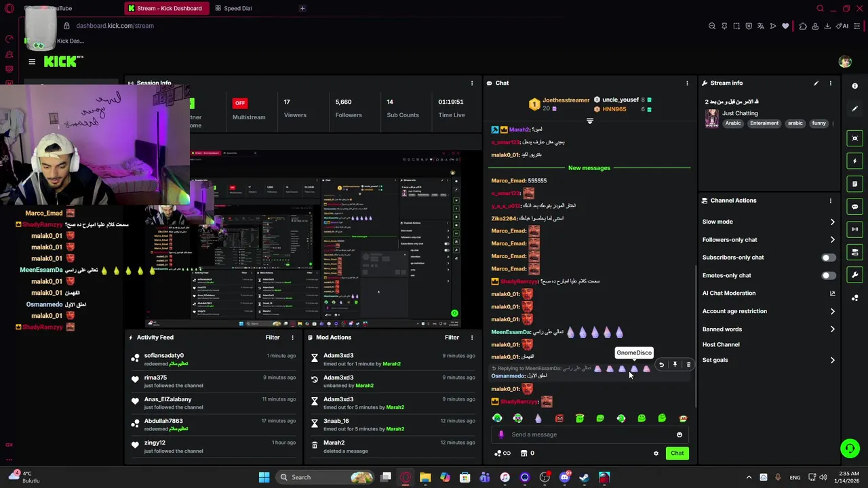Open Discord from taskbar
This screenshot has width=868, height=488.
pyautogui.click(x=565, y=478)
